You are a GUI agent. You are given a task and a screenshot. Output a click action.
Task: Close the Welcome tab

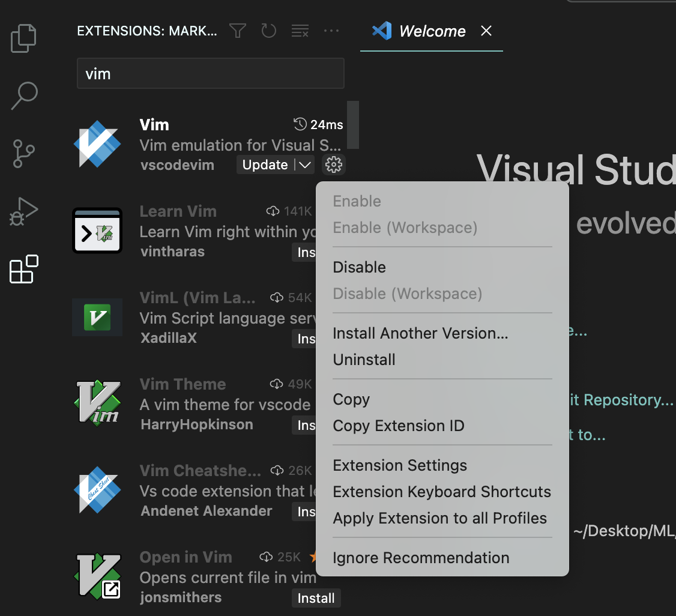486,31
